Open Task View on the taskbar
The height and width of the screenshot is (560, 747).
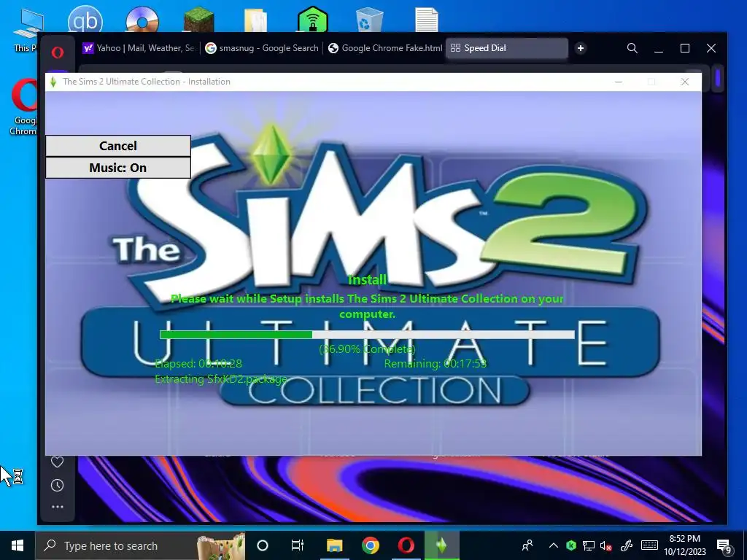click(298, 545)
